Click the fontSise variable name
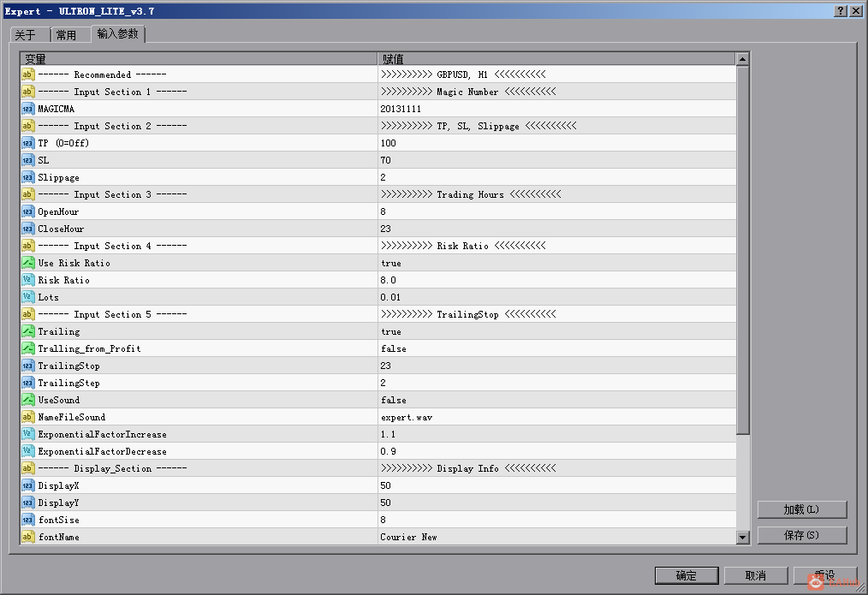This screenshot has height=595, width=868. (59, 521)
